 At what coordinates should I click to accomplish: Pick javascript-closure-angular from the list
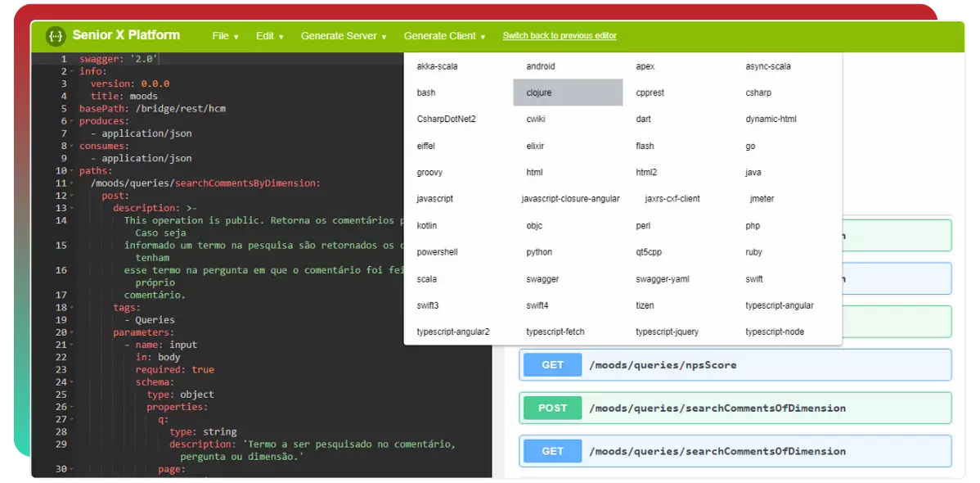pyautogui.click(x=570, y=199)
